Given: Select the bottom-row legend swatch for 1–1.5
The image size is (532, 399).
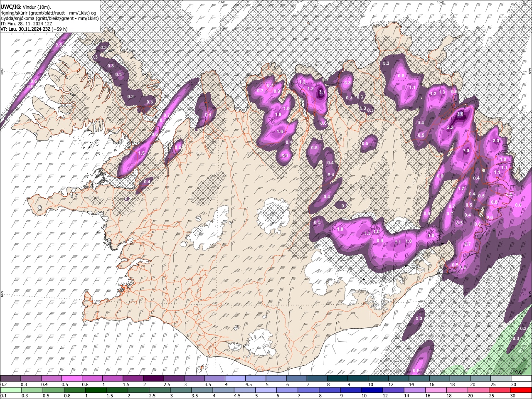Looking at the screenshot, I should click(96, 390).
